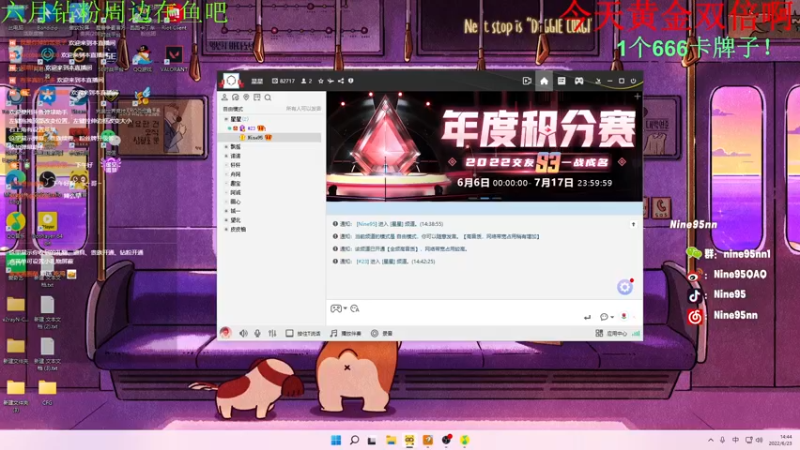Open the gamepad emoji dropdown in chat input

(339, 308)
